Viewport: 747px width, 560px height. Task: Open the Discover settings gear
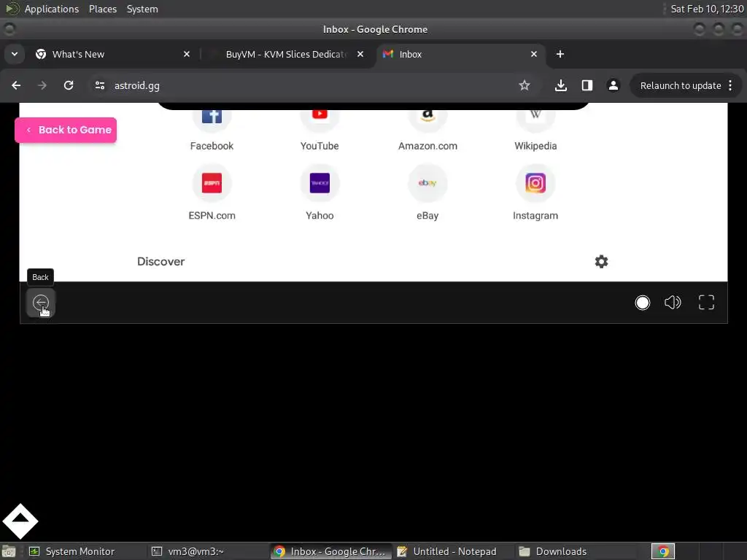[x=601, y=262]
